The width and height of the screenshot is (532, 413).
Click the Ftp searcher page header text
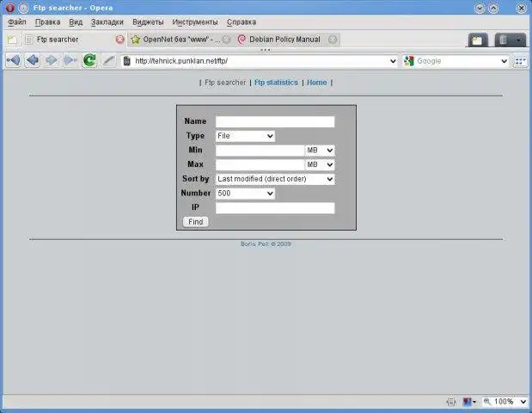[x=225, y=83]
